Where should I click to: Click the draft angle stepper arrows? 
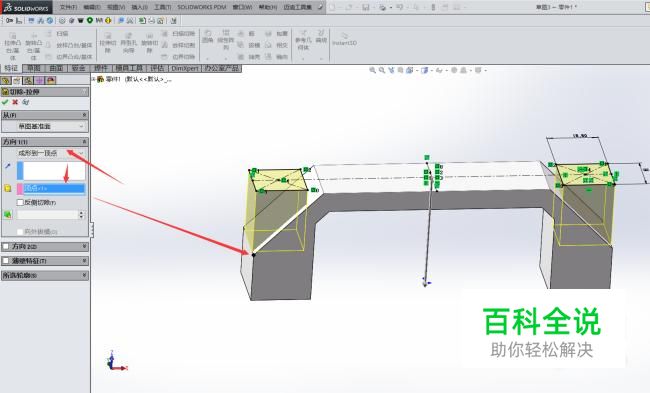coord(82,215)
